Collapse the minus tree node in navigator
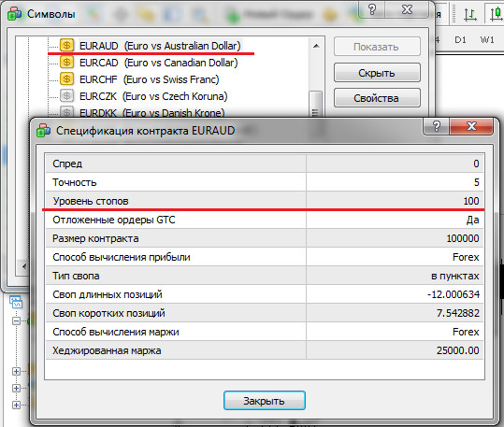 (16, 320)
